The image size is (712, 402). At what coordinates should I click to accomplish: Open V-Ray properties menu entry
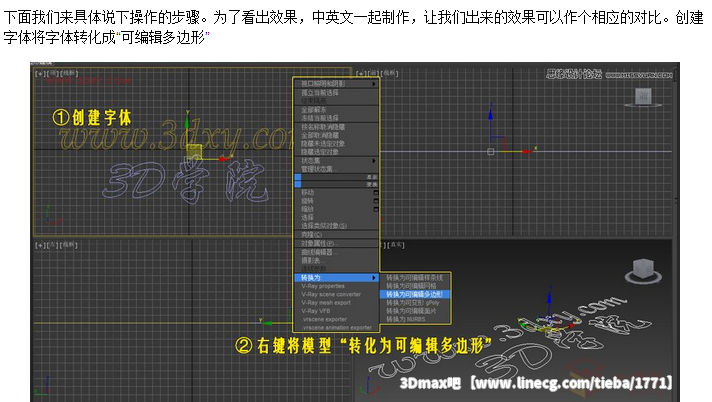pos(336,286)
